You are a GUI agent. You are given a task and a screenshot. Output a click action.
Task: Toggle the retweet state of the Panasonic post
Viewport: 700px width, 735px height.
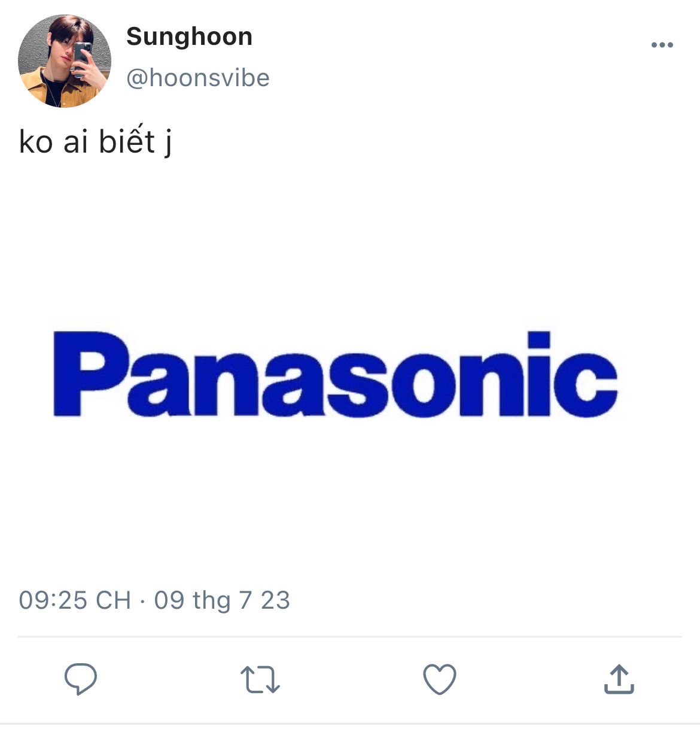point(260,680)
